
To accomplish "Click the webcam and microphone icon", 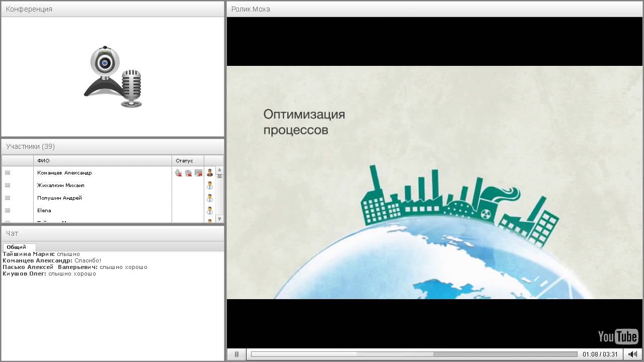I will coord(113,76).
